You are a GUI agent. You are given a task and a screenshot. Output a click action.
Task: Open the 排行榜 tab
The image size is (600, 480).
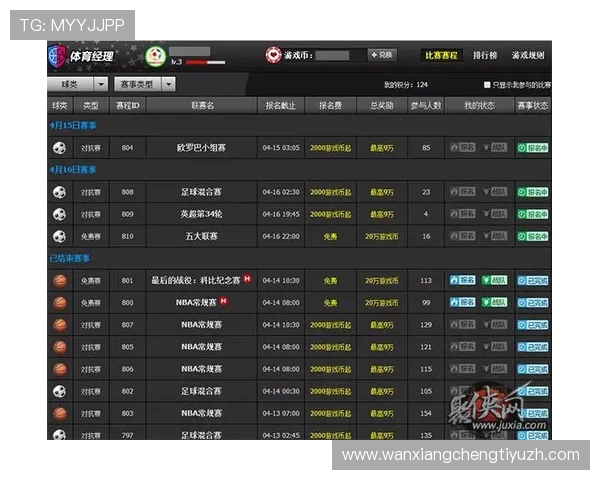pos(485,56)
